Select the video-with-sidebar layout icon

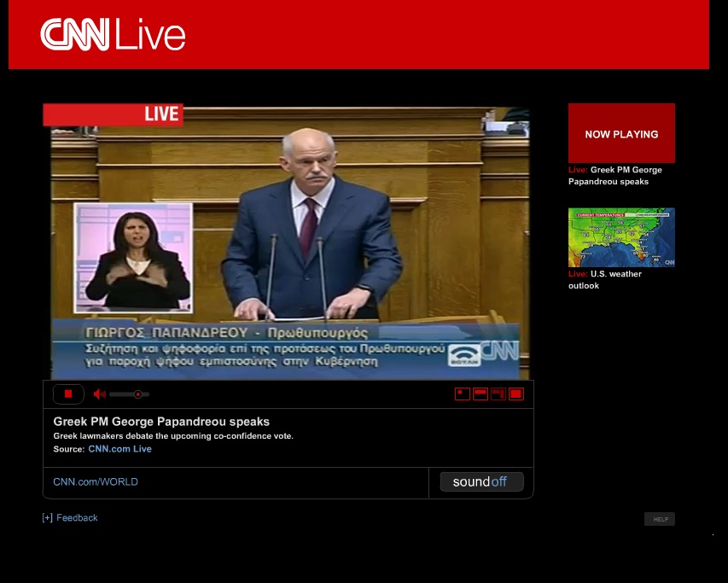pos(498,394)
